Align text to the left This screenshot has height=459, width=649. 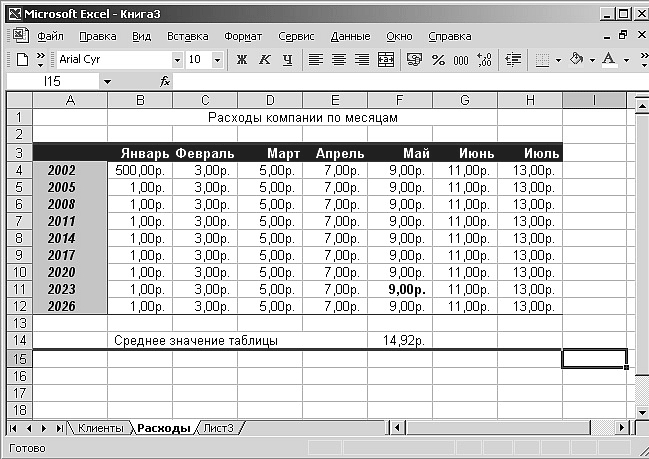click(316, 60)
